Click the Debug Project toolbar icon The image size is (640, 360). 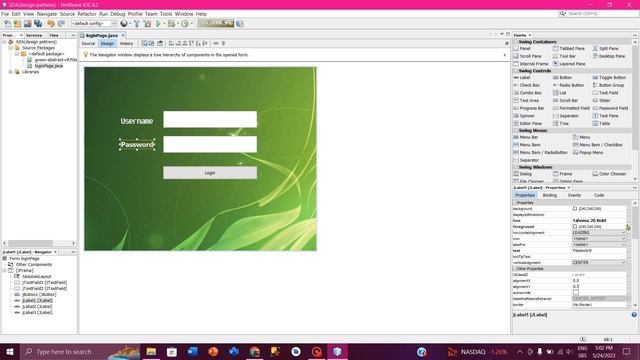tap(171, 24)
